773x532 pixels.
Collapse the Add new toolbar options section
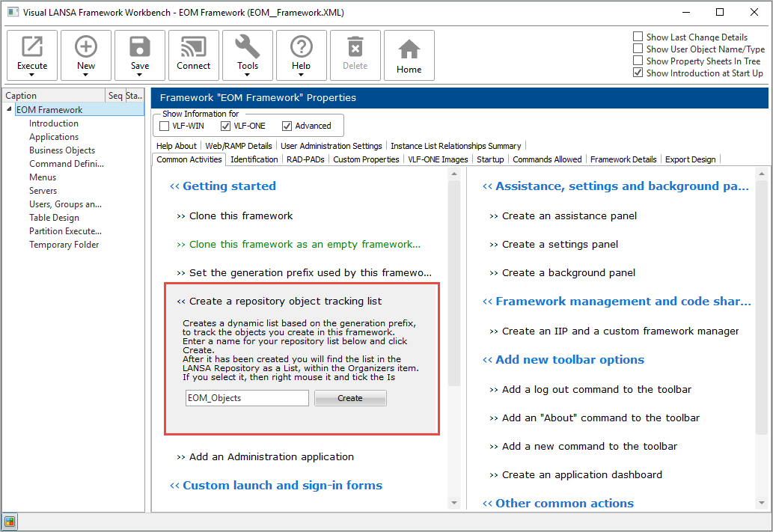487,360
